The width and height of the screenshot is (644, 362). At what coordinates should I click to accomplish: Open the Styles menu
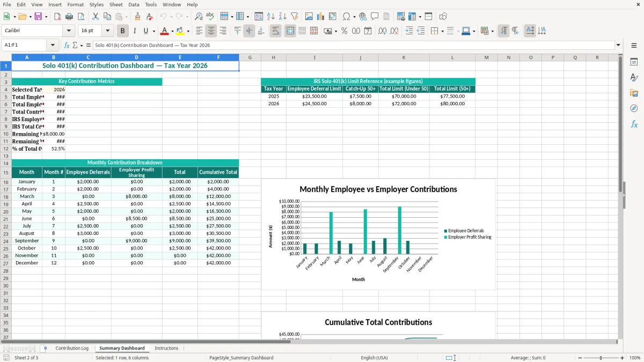click(x=97, y=4)
